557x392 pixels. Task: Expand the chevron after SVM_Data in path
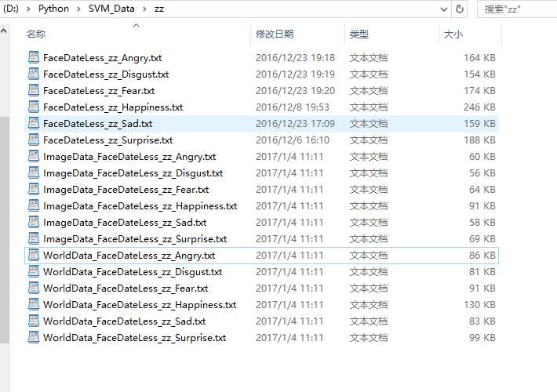(144, 9)
